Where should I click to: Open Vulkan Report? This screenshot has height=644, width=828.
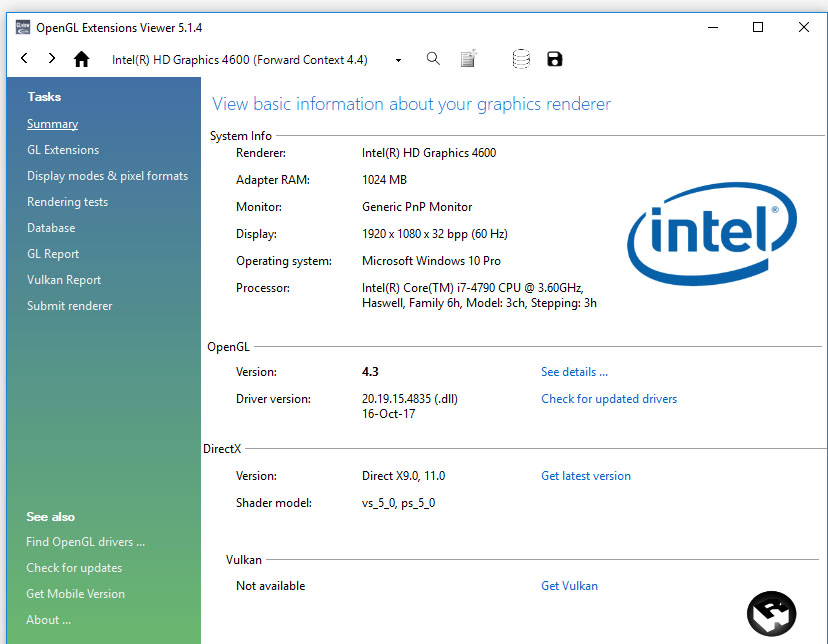pos(64,280)
